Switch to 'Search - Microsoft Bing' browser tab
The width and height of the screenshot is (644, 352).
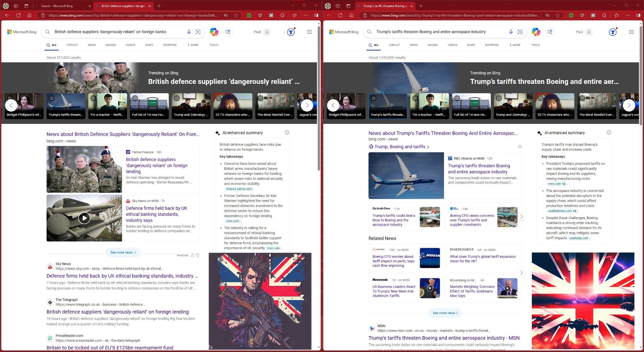pos(63,6)
